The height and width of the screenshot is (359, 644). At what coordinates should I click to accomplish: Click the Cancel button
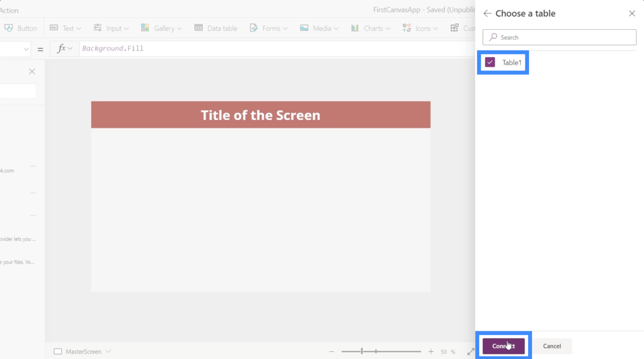(x=552, y=346)
